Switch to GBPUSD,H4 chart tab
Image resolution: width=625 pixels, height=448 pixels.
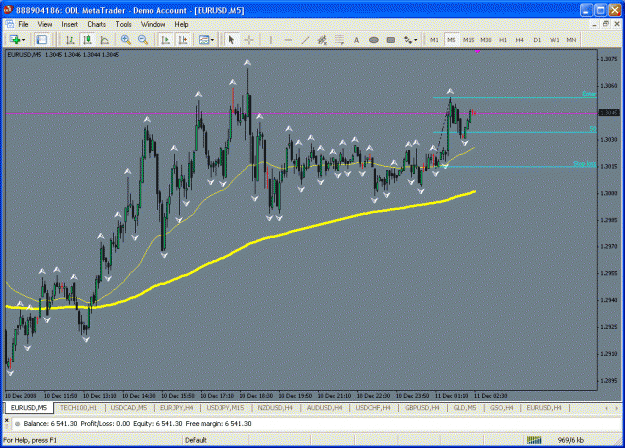pos(422,408)
